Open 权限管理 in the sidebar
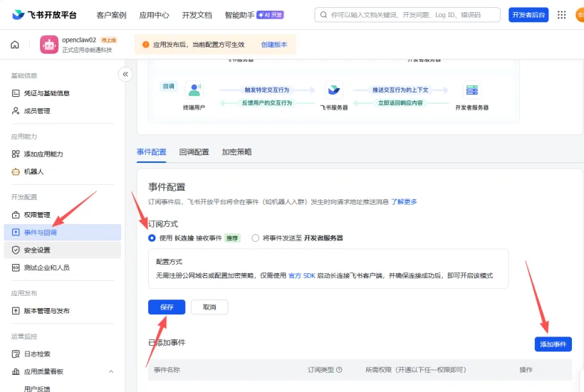 coord(63,215)
